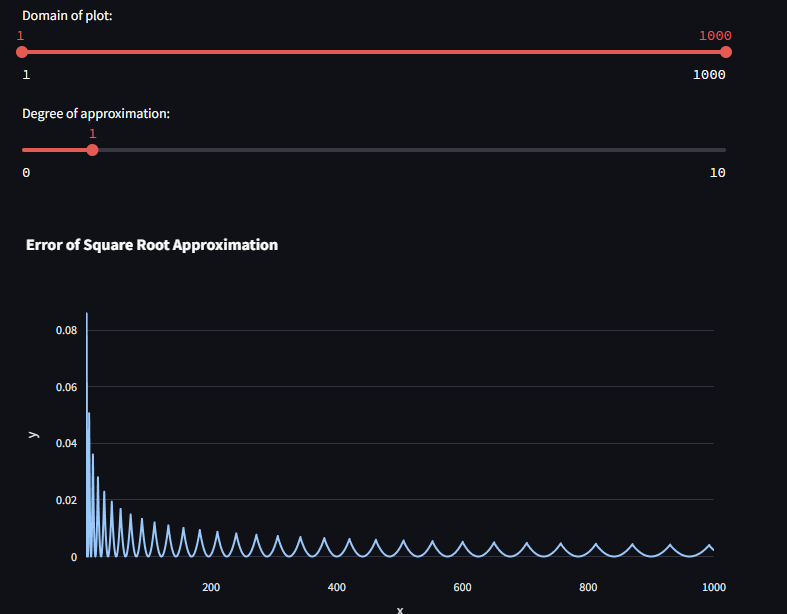The width and height of the screenshot is (787, 614).
Task: Click the 0.04 y-axis tick label
Action: click(65, 443)
